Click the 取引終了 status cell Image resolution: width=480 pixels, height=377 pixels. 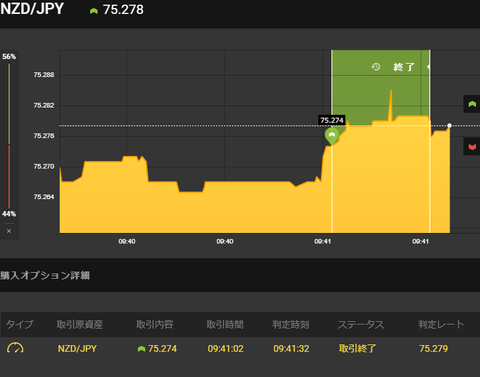[357, 349]
